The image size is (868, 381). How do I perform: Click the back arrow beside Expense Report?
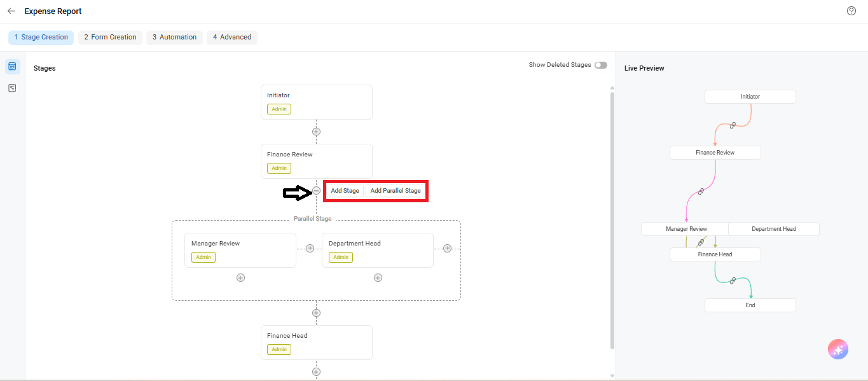tap(11, 11)
